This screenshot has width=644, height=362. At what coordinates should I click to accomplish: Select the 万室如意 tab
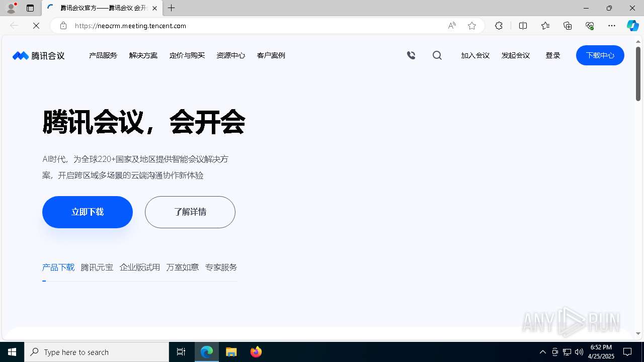pyautogui.click(x=183, y=267)
